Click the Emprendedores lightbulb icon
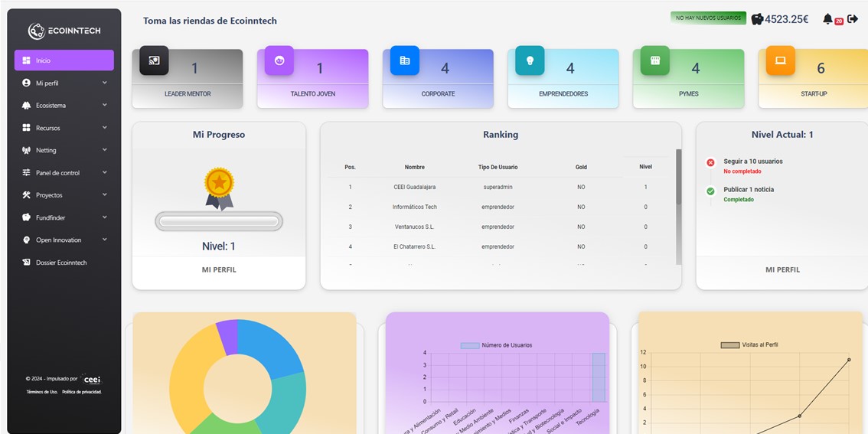868x434 pixels. click(x=530, y=60)
